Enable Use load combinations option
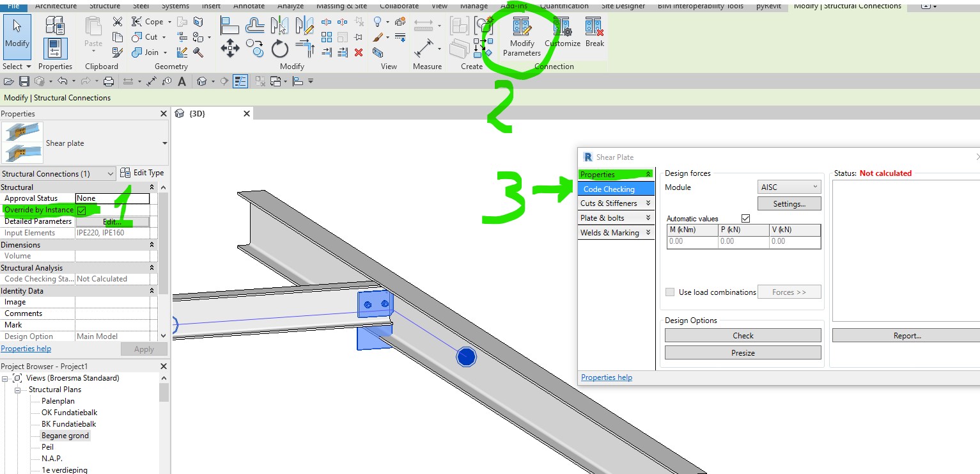Image resolution: width=980 pixels, height=474 pixels. [669, 292]
